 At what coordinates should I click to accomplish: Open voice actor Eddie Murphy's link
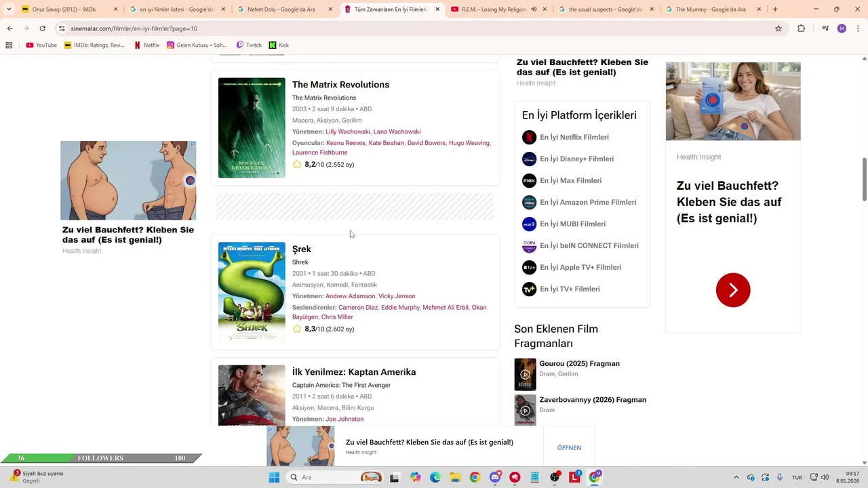(x=400, y=308)
